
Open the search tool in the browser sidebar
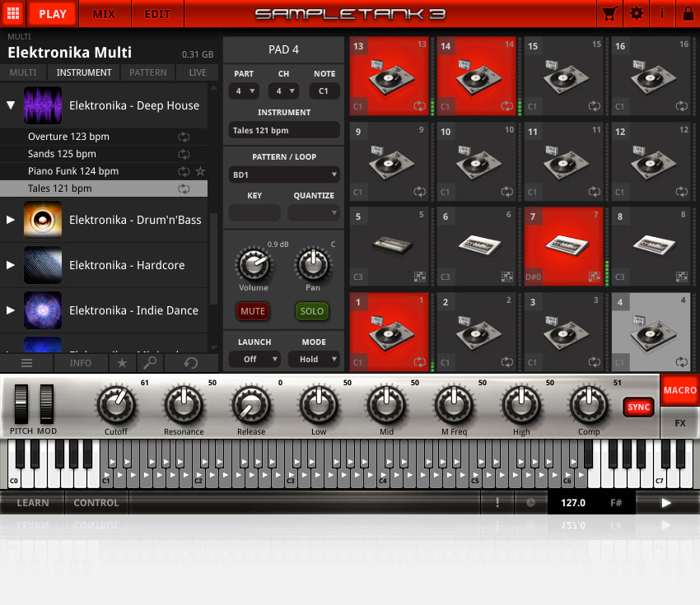148,362
